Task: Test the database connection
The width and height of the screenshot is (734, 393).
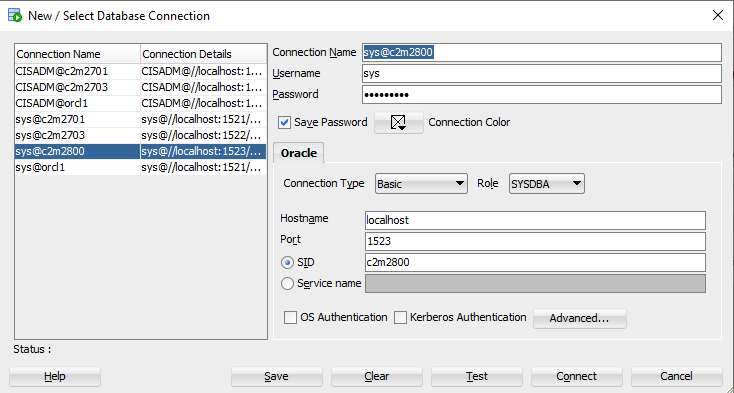Action: (x=477, y=376)
